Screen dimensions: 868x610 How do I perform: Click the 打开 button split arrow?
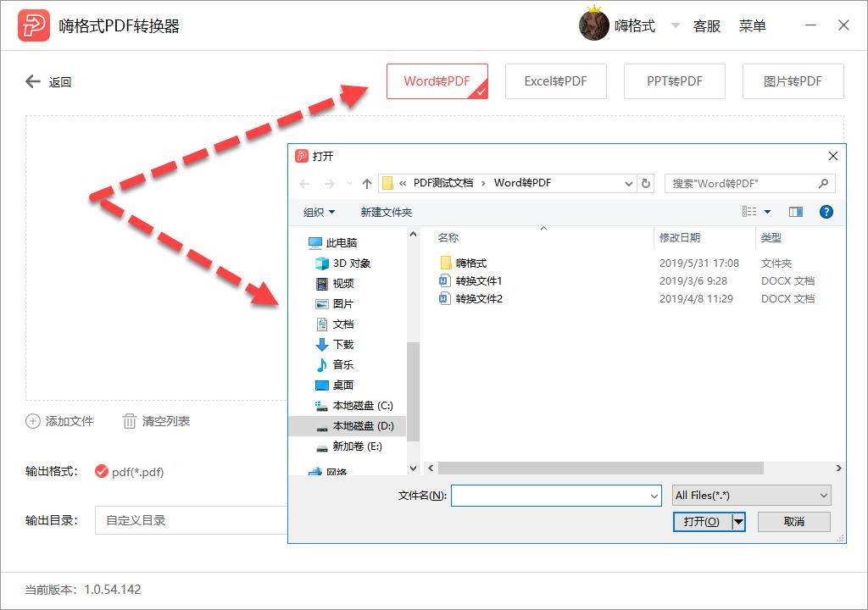pyautogui.click(x=738, y=521)
